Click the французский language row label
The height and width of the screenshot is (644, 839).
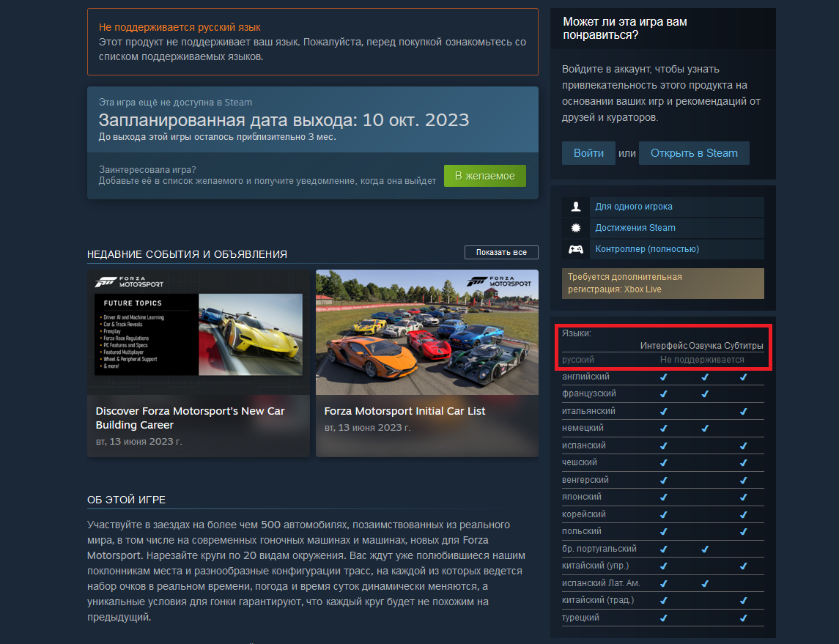[588, 393]
